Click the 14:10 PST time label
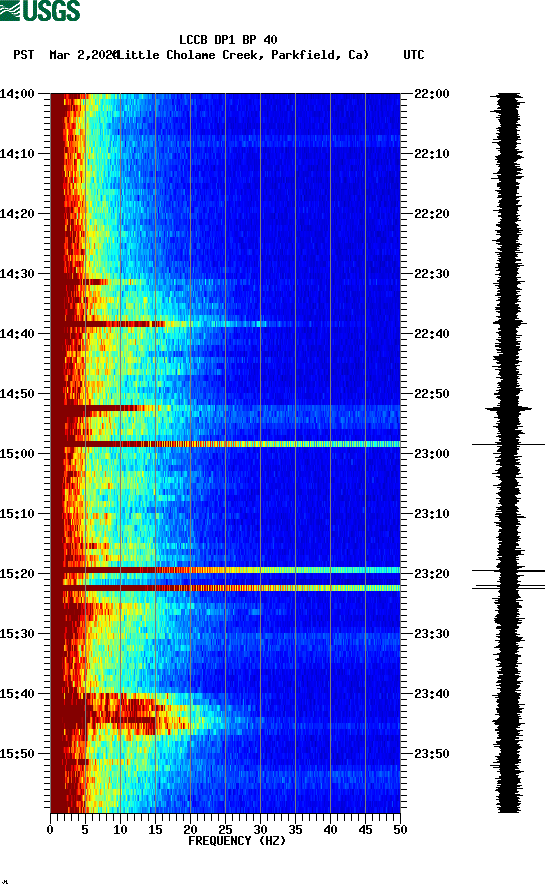This screenshot has width=552, height=893. coord(18,154)
